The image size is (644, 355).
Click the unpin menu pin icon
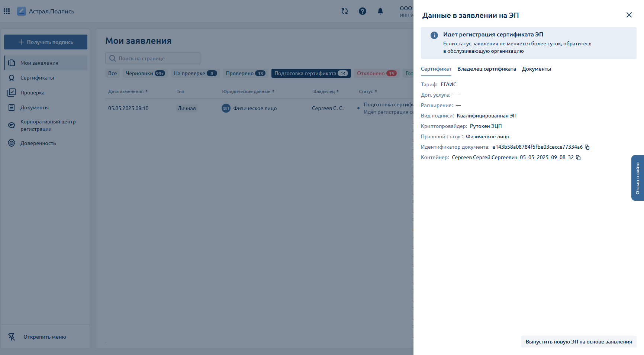coord(12,337)
